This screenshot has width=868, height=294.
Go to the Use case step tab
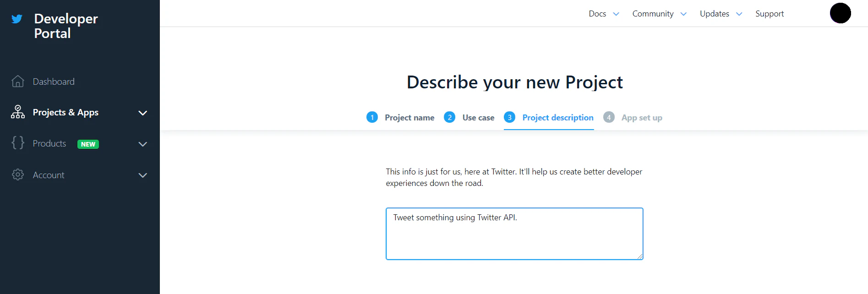[x=469, y=118]
